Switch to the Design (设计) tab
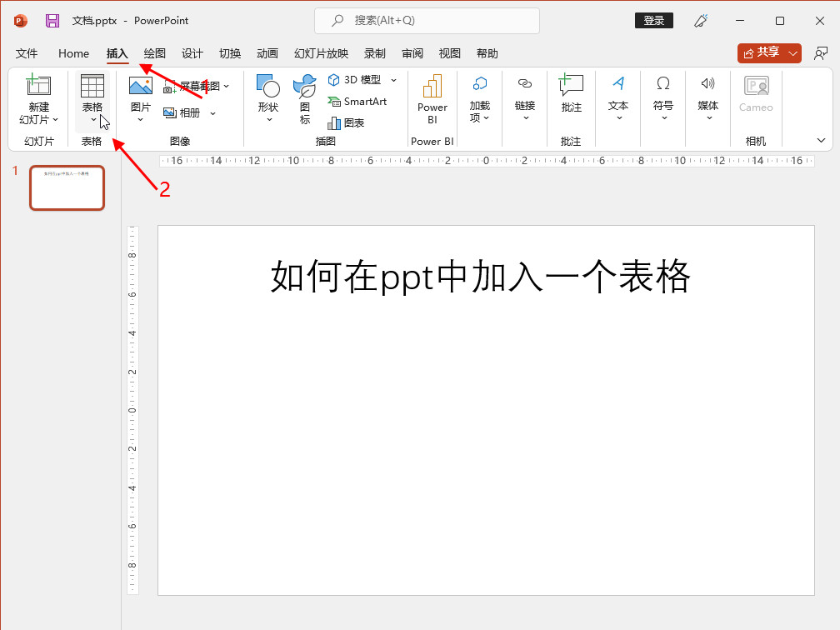 click(192, 53)
